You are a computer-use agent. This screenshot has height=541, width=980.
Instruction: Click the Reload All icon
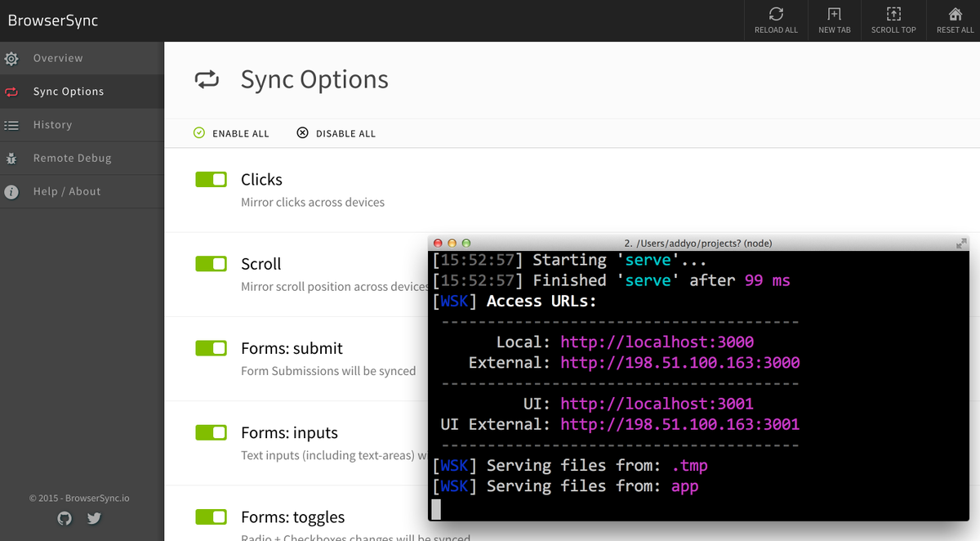[x=776, y=14]
